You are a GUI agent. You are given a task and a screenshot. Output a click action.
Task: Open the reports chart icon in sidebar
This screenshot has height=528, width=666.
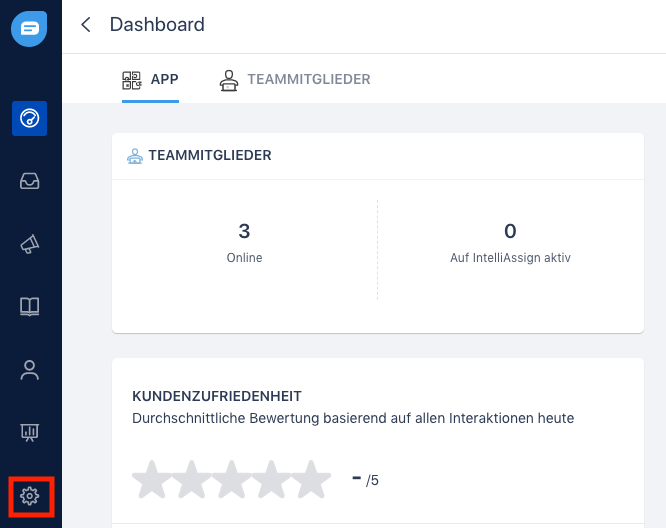coord(30,432)
